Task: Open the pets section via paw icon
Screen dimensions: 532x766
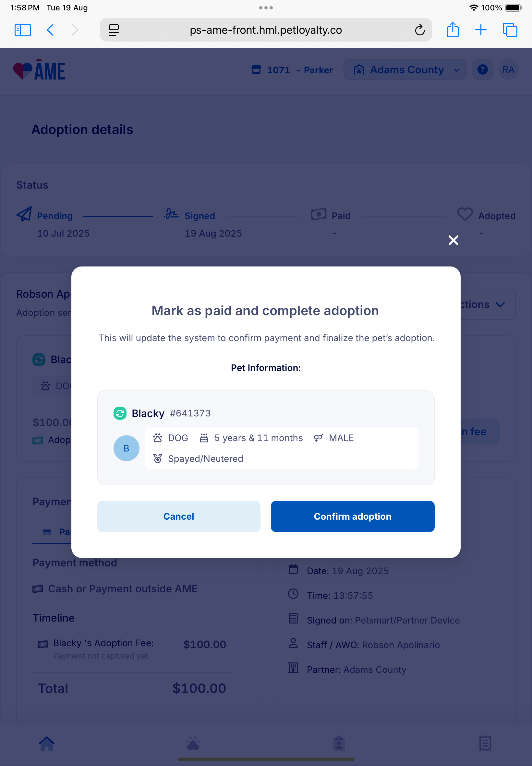Action: tap(193, 743)
